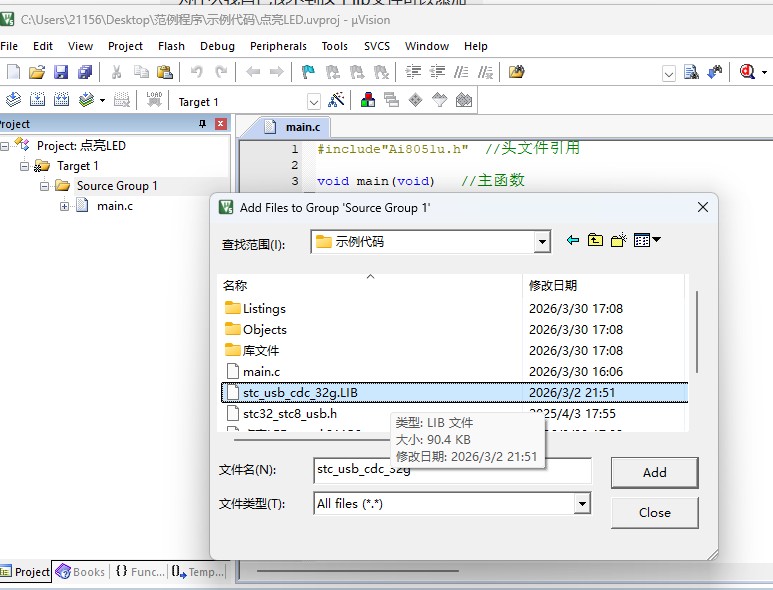
Task: Save the current file icon
Action: [61, 72]
